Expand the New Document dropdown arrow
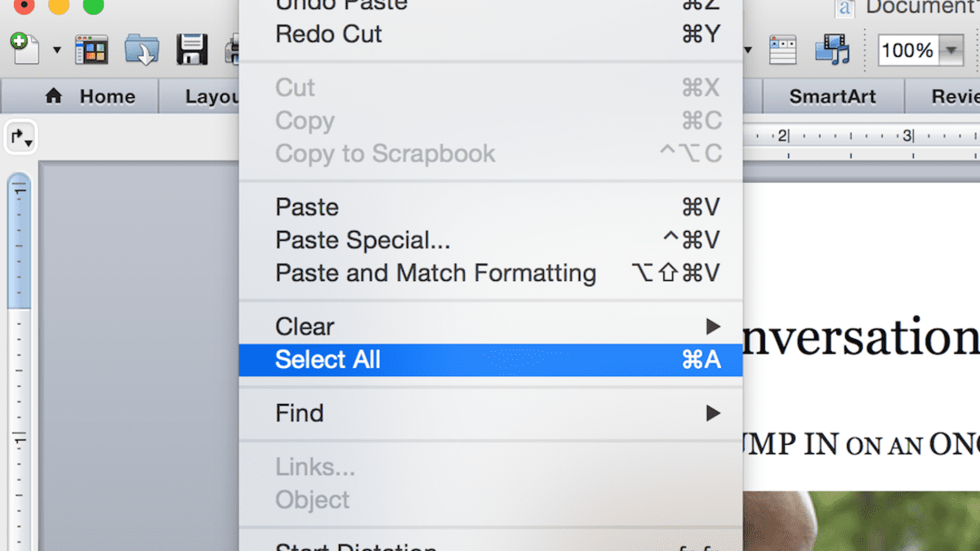 (56, 50)
